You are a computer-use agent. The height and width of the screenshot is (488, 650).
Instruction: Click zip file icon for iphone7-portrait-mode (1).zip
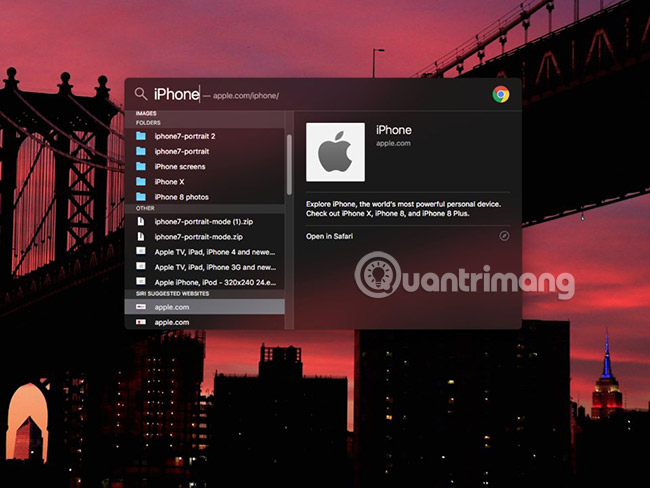(x=140, y=220)
